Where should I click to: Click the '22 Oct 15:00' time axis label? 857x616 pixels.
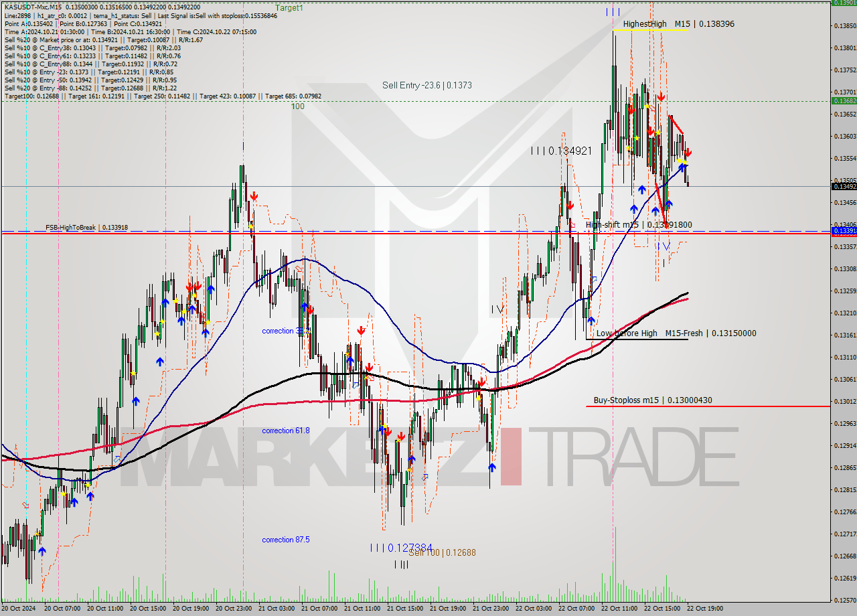661,609
